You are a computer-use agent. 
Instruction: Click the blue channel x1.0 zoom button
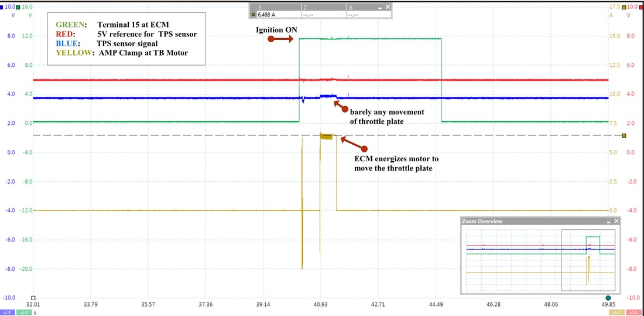[x=8, y=312]
